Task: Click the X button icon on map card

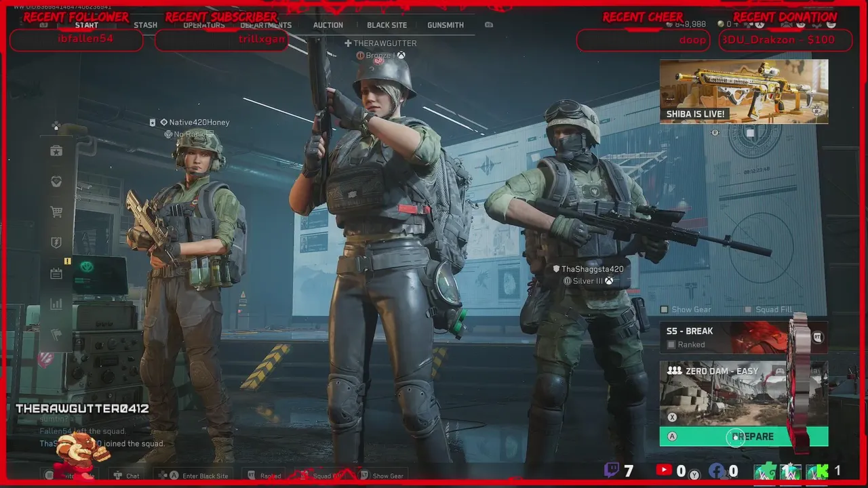Action: (x=673, y=418)
